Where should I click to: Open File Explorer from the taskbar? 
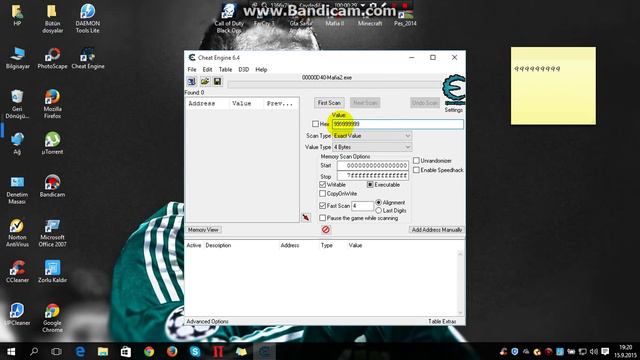tap(103, 351)
